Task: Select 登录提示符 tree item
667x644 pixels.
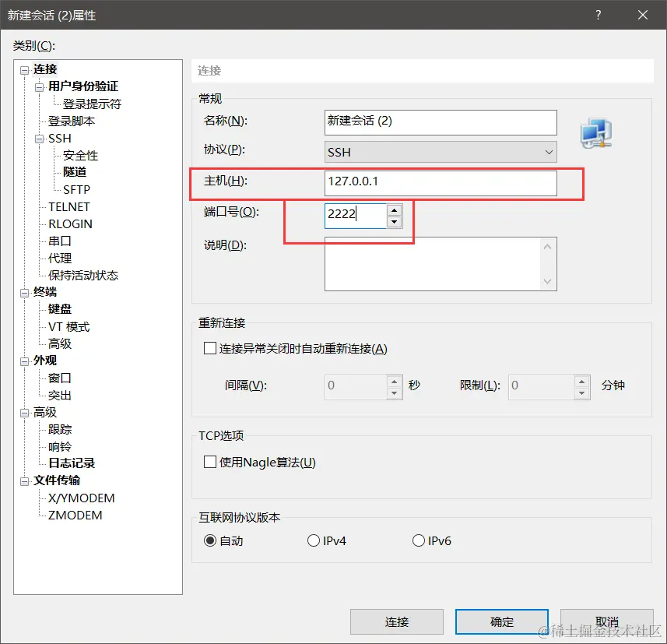Action: (92, 104)
